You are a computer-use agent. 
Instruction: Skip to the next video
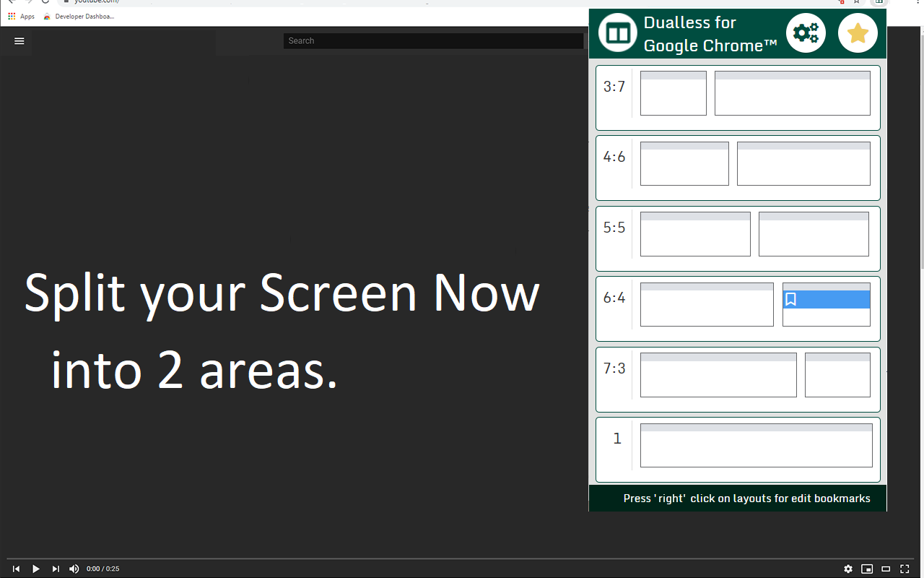pos(56,569)
